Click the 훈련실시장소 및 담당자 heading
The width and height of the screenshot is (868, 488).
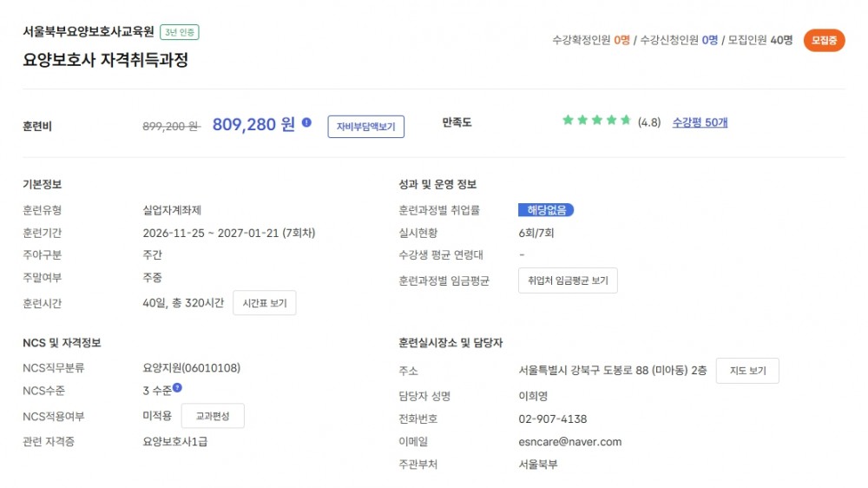(450, 343)
